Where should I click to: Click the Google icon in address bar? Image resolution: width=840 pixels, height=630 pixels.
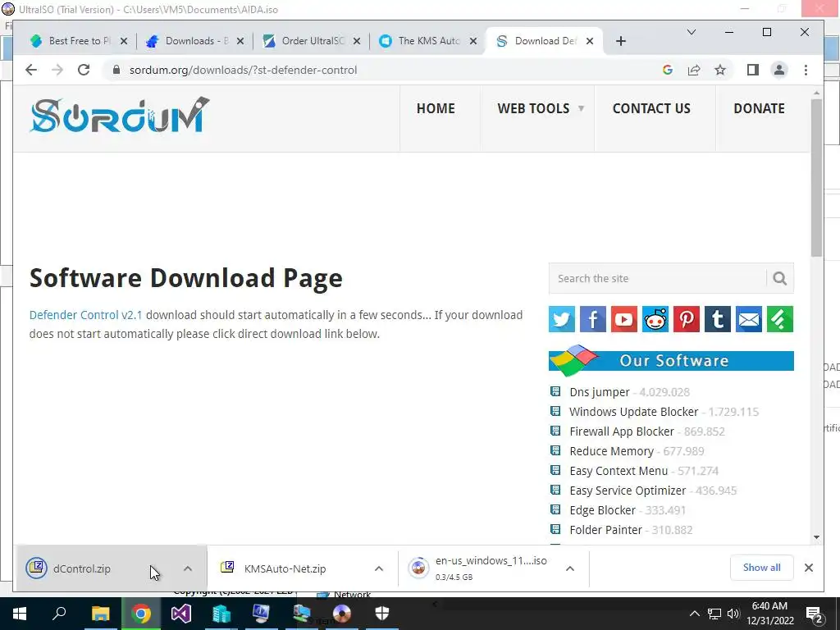pyautogui.click(x=668, y=70)
